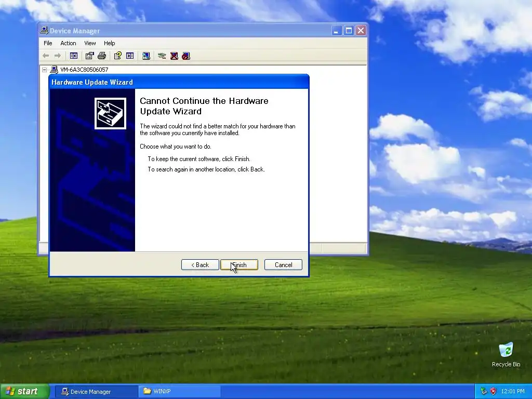This screenshot has width=532, height=399.
Task: Click Finish to keep current software
Action: [x=239, y=265]
